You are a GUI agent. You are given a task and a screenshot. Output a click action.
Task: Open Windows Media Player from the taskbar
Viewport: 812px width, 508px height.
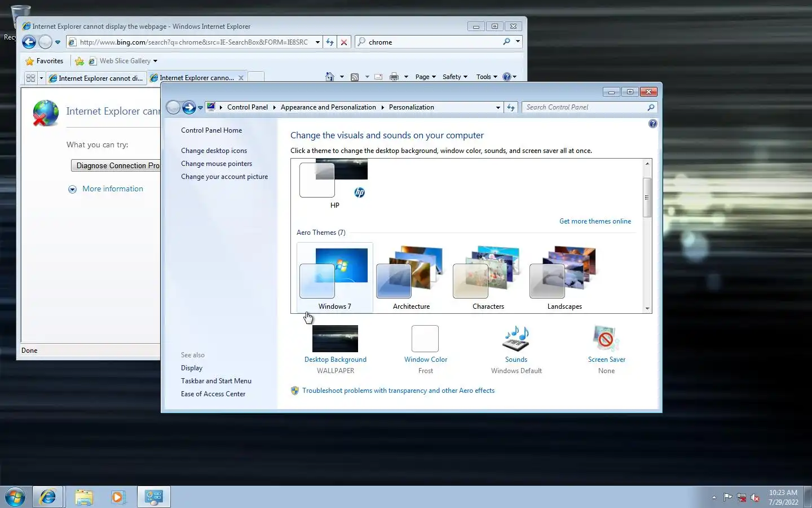point(117,497)
